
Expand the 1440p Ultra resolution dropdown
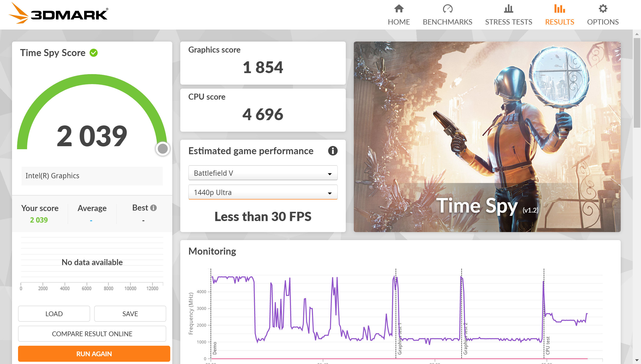pyautogui.click(x=263, y=192)
